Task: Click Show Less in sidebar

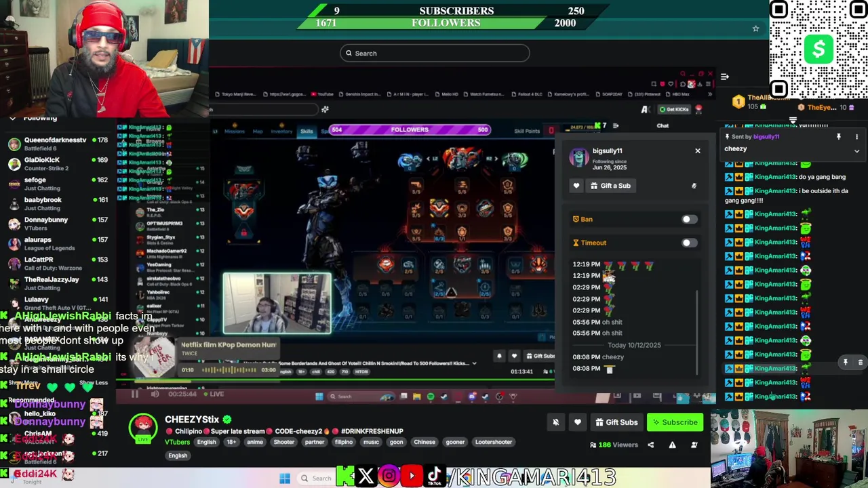Action: coord(94,383)
